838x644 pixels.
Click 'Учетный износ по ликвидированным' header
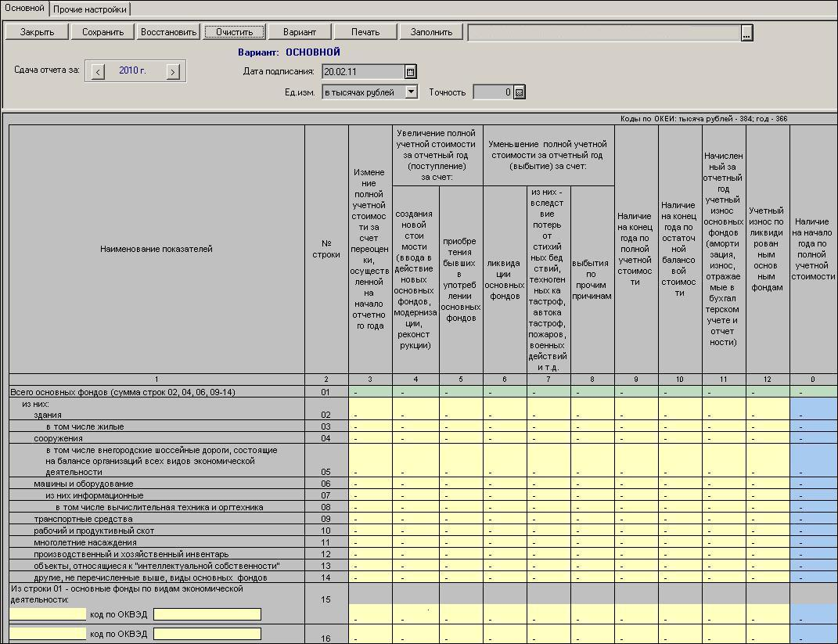(x=768, y=249)
